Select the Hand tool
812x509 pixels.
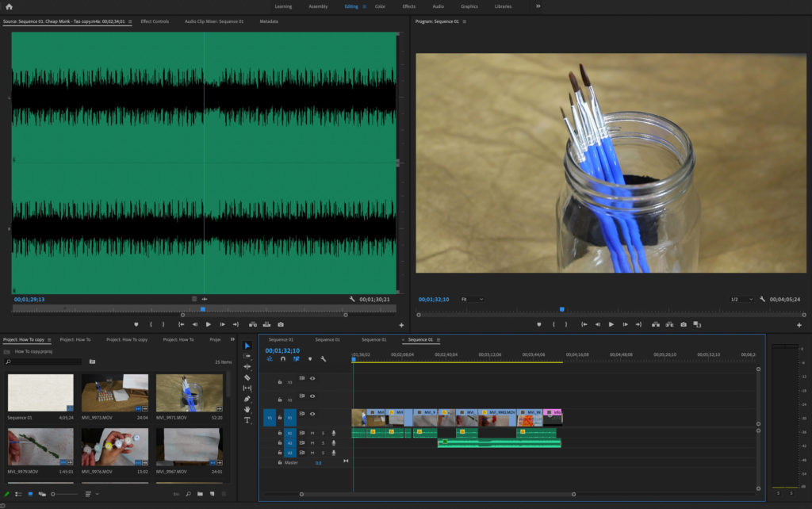247,409
